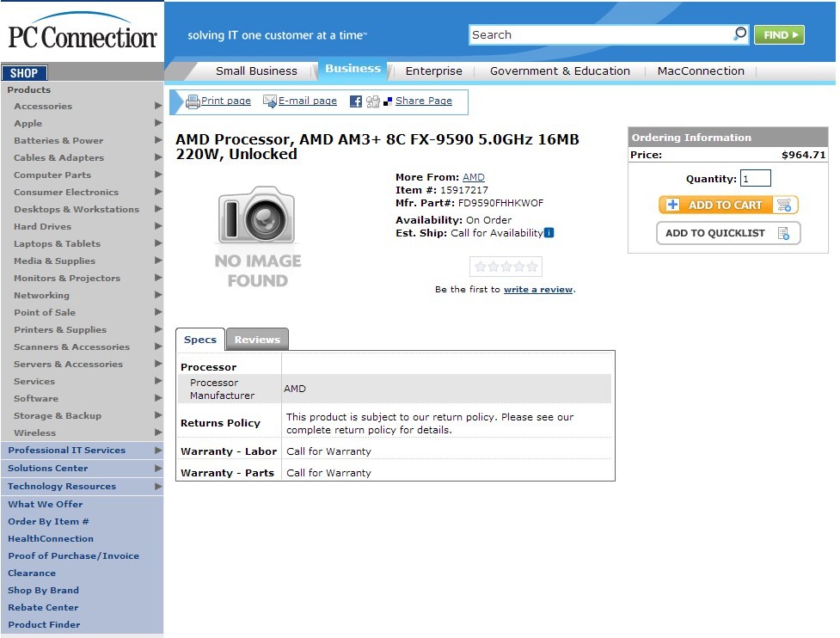Open the Government & Education tab
This screenshot has width=840, height=638.
pos(560,71)
